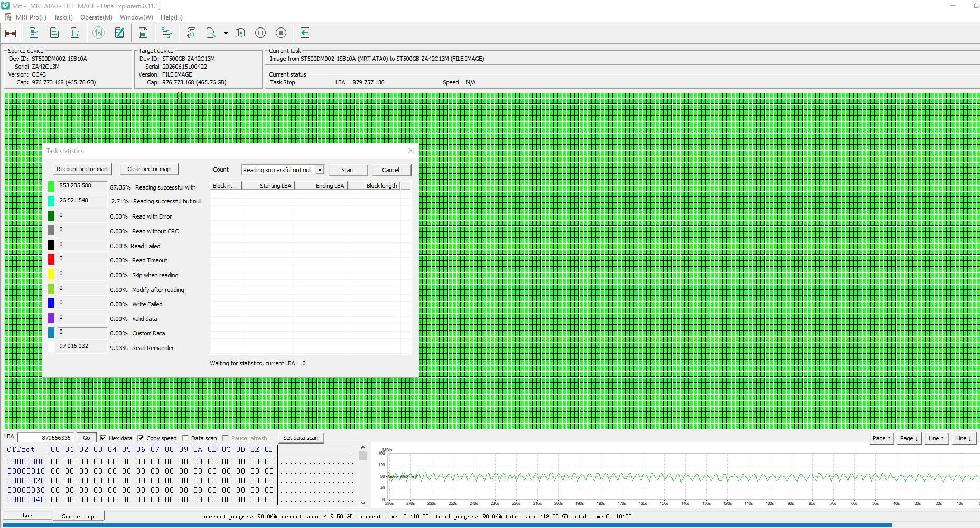Click the text lines document toolbar icon
The height and width of the screenshot is (528, 980).
click(x=54, y=33)
